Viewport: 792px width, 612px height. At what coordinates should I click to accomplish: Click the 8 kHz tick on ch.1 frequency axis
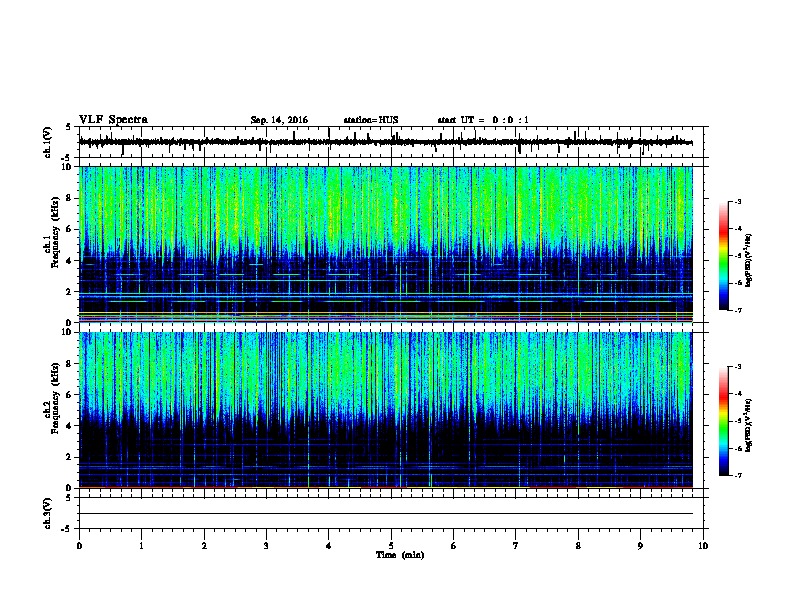pos(69,198)
